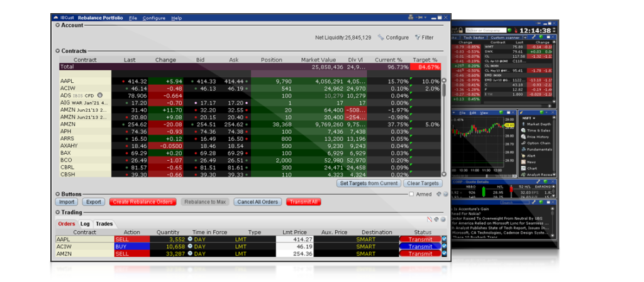Toggle the checkbox beside the AMZN Transmit button
The width and height of the screenshot is (644, 282).
pyautogui.click(x=444, y=254)
